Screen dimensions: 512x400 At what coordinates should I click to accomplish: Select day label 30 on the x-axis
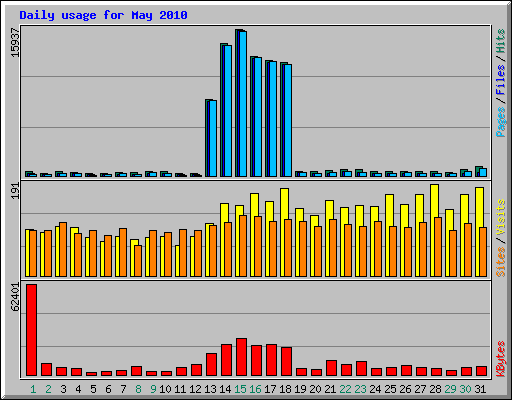465,389
